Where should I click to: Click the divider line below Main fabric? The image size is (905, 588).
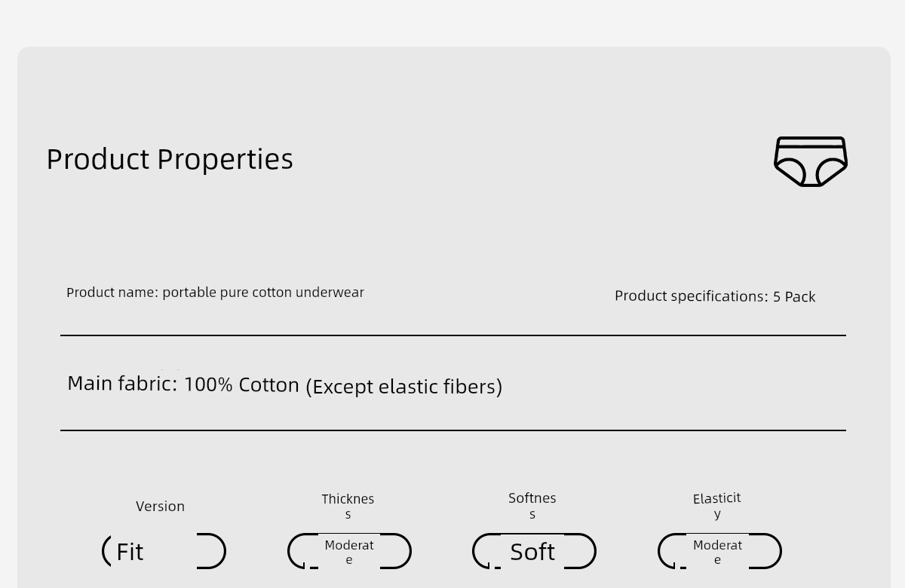pos(453,430)
